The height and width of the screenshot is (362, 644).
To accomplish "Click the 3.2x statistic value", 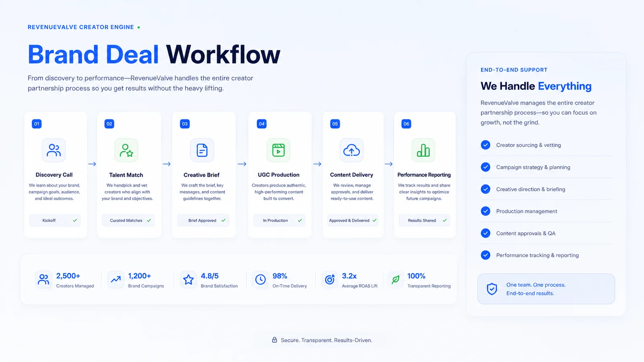I will click(349, 276).
